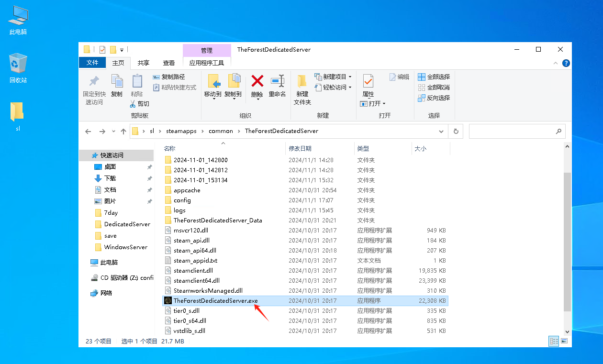Open the 新建项目 dropdown

(333, 77)
